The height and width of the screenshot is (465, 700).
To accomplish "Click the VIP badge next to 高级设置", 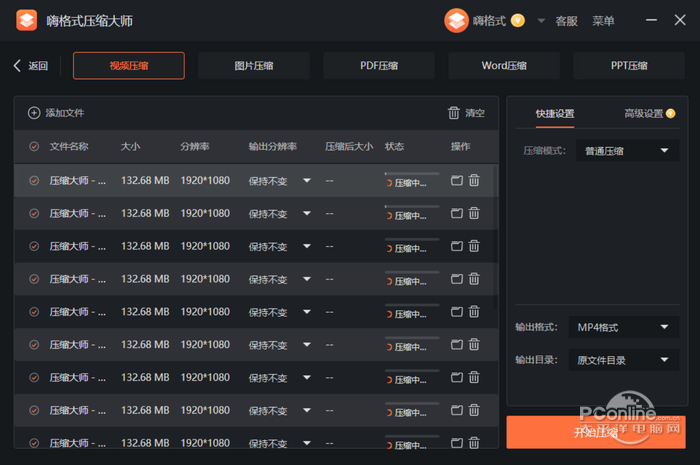I will [671, 114].
